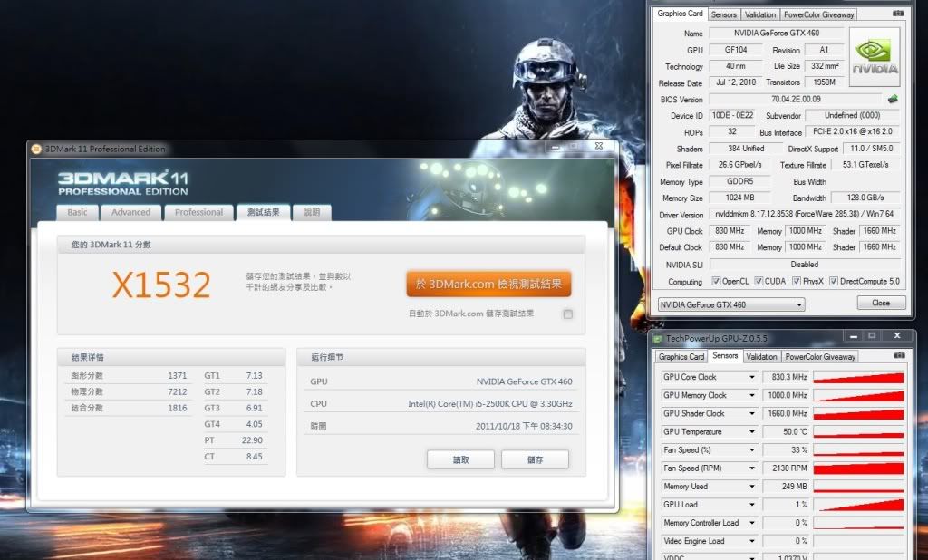
Task: Click the X1532 score in 3DMark 11
Action: point(161,285)
